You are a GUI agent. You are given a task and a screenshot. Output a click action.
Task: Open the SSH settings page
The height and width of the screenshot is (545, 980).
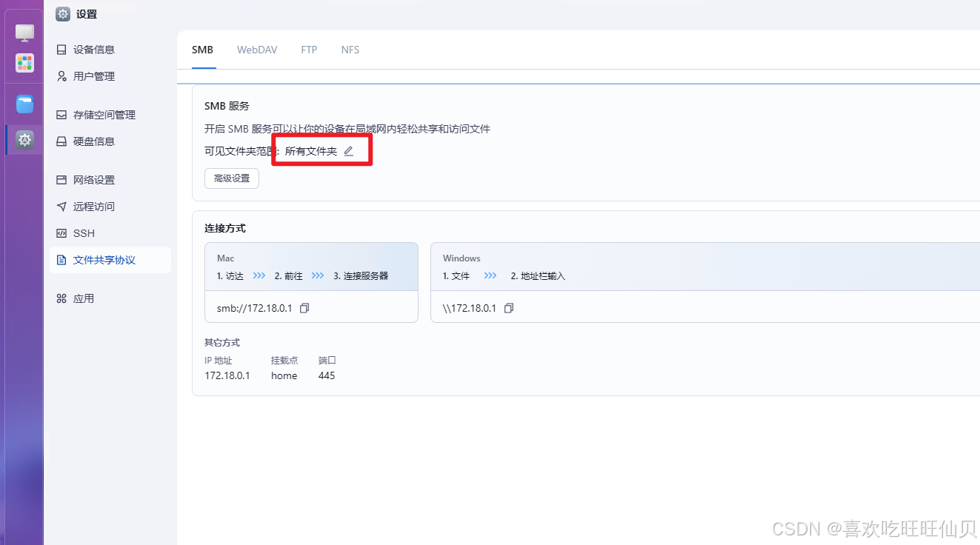click(x=110, y=233)
